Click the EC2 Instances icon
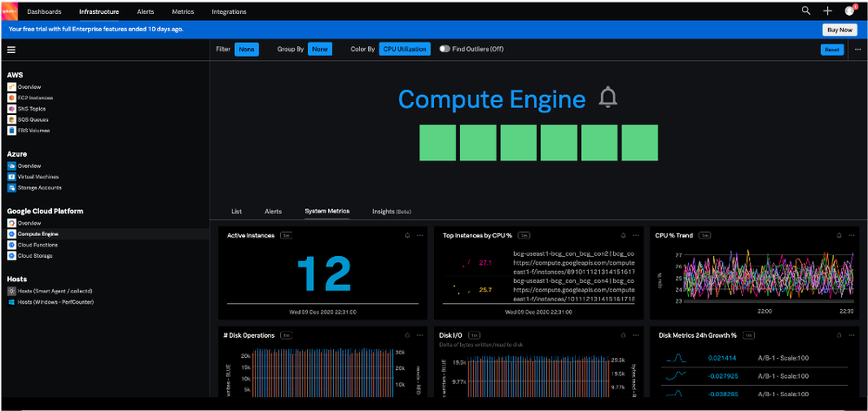This screenshot has width=868, height=411. (x=11, y=98)
